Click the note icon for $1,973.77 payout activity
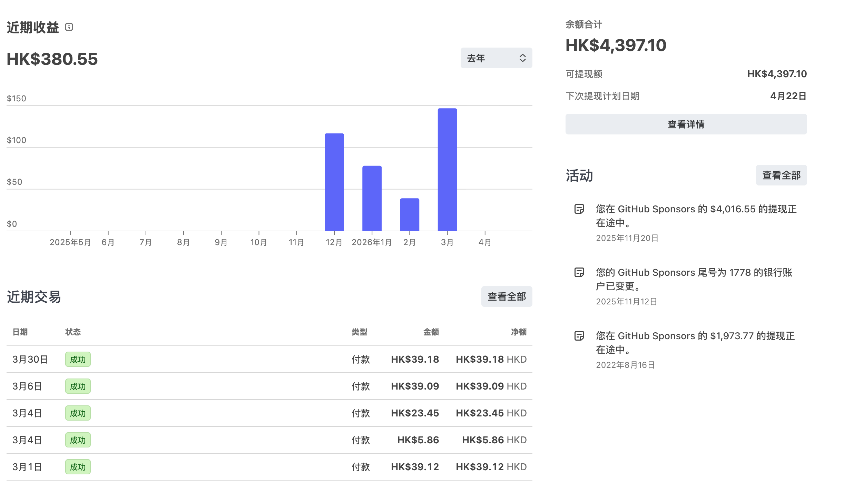Screen dimensions: 844x504 (579, 336)
